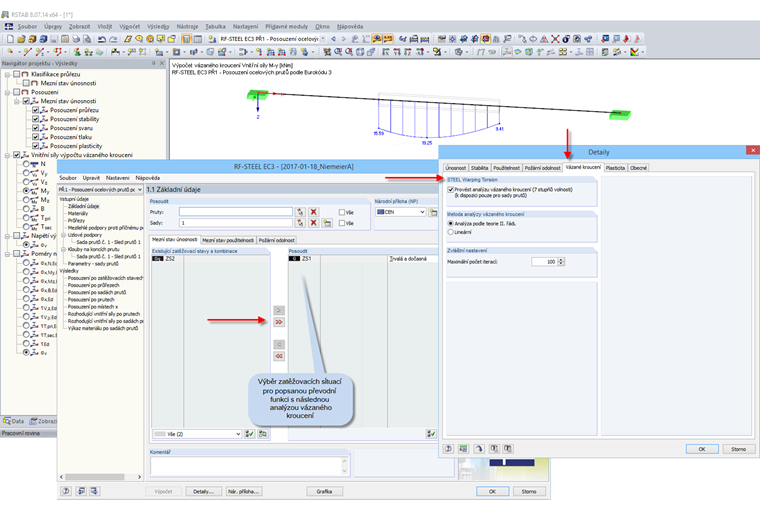Click the New file icon in main toolbar
This screenshot has height=509, width=760.
10,39
